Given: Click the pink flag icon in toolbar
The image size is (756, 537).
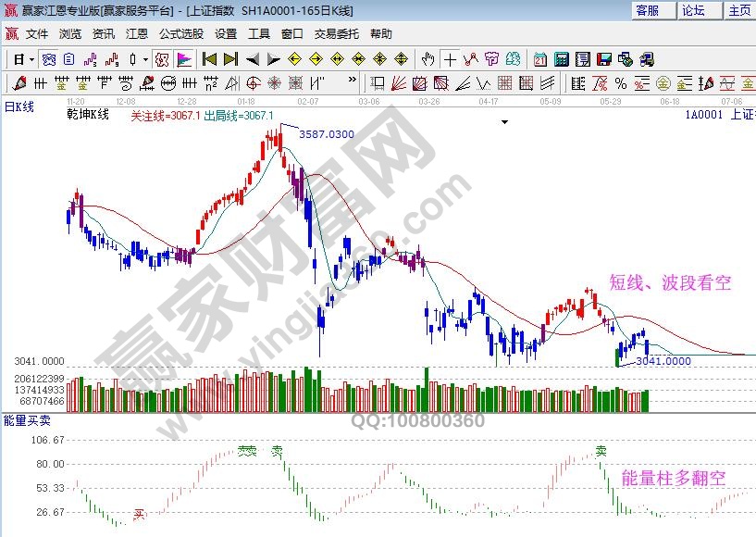Looking at the screenshot, I should click(184, 59).
